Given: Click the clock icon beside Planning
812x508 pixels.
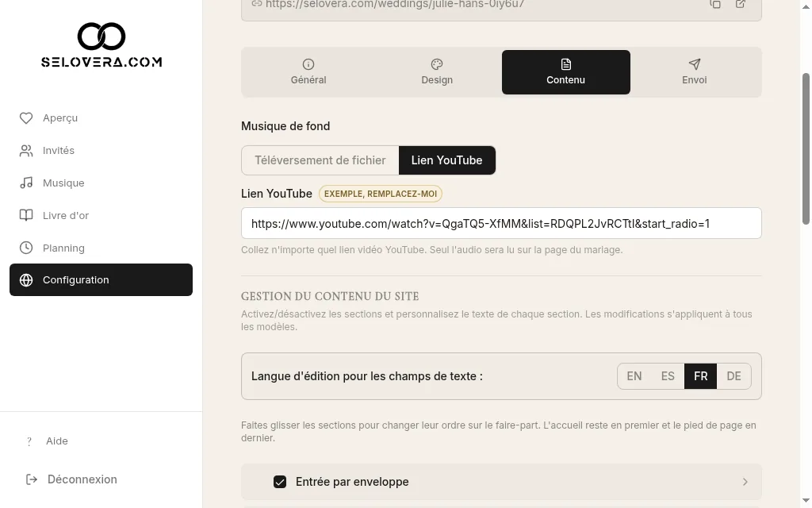Looking at the screenshot, I should coord(26,248).
